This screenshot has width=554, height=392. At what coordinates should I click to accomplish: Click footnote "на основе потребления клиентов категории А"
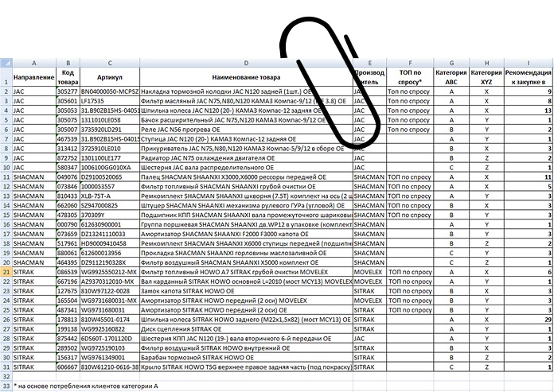[88, 386]
